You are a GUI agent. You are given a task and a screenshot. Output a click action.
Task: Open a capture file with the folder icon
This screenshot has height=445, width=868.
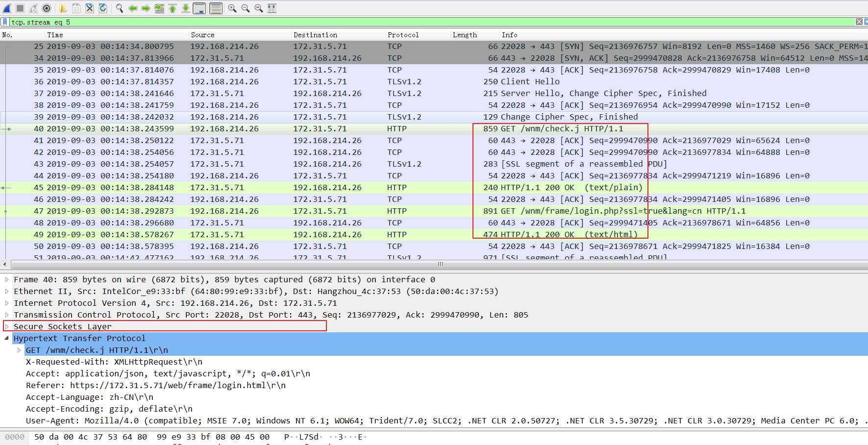(63, 8)
